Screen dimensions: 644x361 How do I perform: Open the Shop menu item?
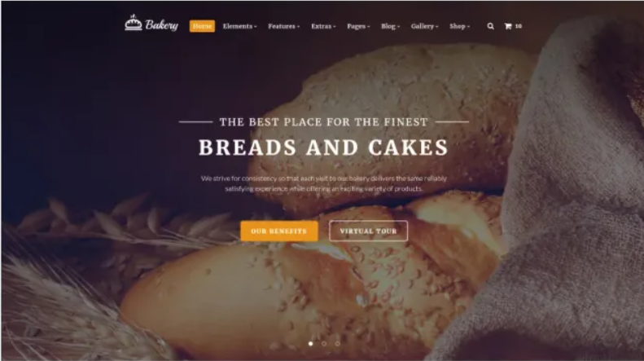(x=459, y=26)
